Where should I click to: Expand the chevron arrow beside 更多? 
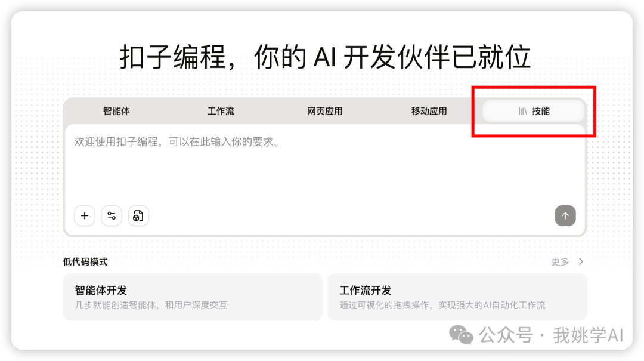(581, 261)
